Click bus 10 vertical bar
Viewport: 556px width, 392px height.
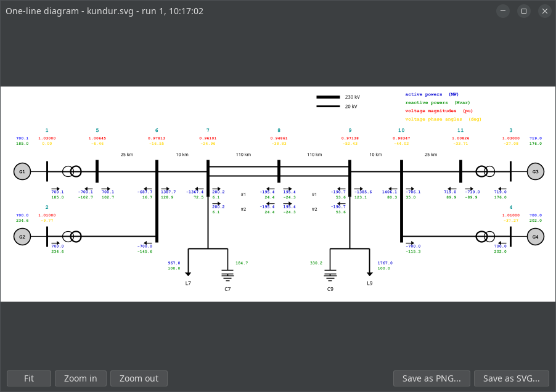pyautogui.click(x=401, y=202)
